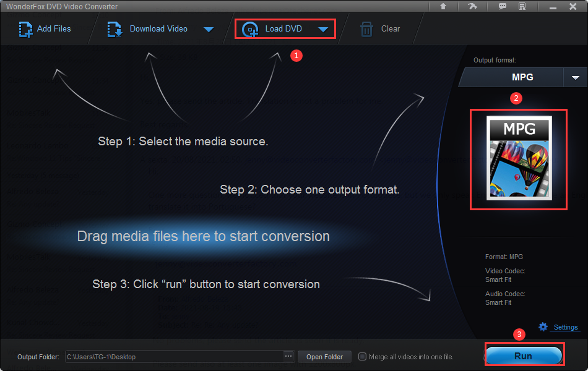Close the WonderFox DVD Video Converter window
This screenshot has height=371, width=588.
[x=573, y=6]
